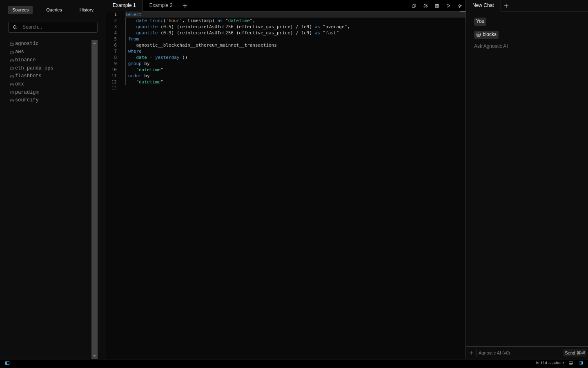Screen dimensions: 588x368
Task: Click "fast" alias on line 4
Action: coord(331,33)
